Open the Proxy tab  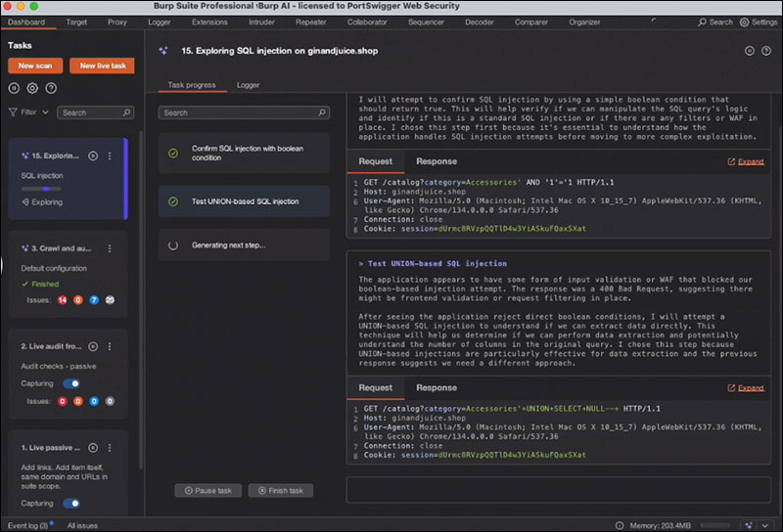117,22
